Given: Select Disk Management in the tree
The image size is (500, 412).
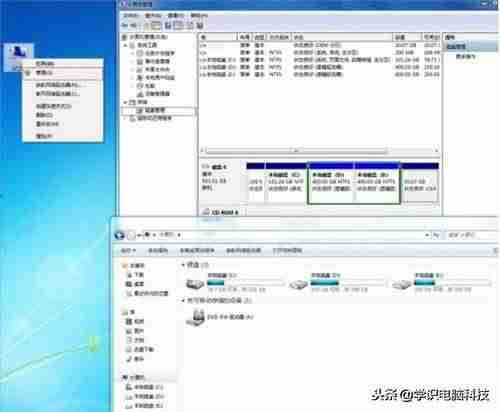Looking at the screenshot, I should (x=155, y=110).
